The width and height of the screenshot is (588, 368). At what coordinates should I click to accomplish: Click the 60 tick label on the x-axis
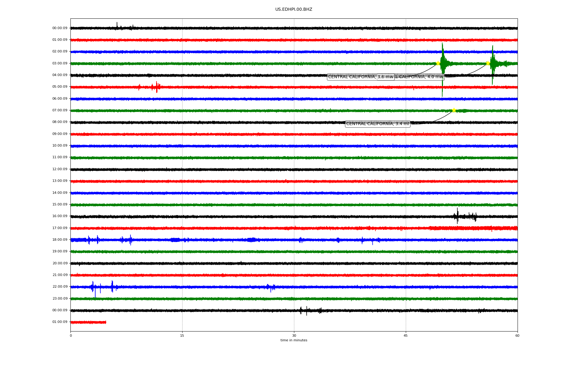(517, 335)
